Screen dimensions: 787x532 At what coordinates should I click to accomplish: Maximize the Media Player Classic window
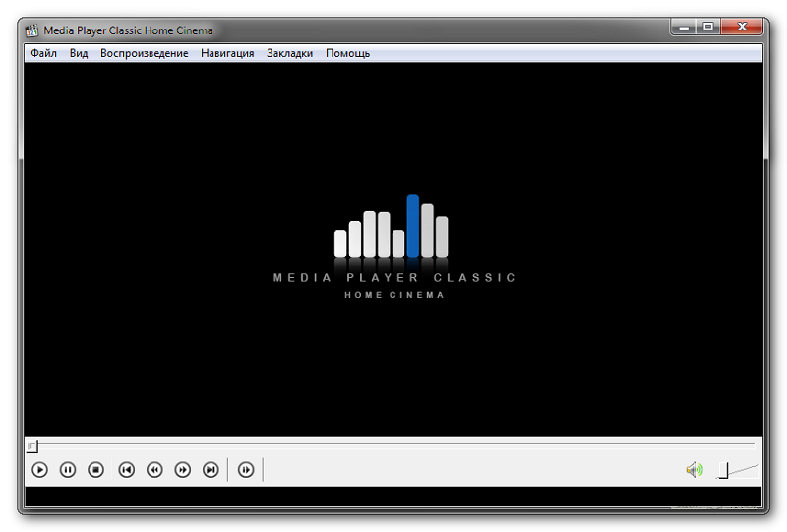pos(708,28)
